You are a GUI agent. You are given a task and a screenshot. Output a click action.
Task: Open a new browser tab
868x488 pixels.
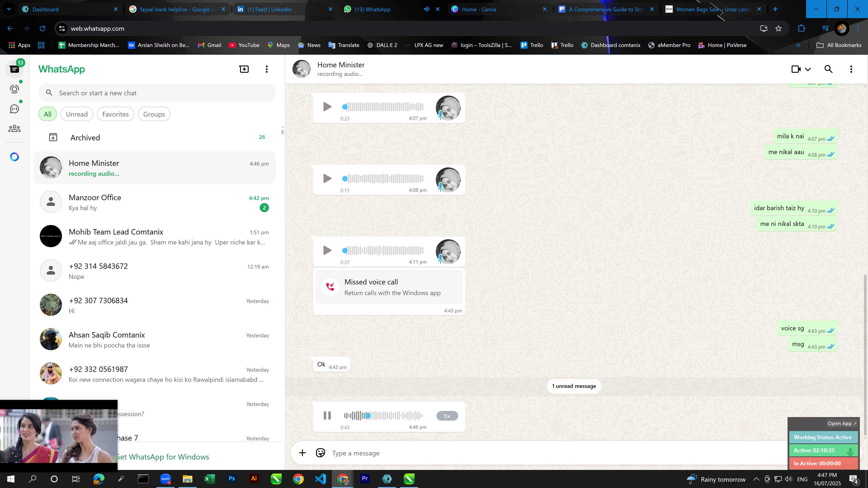775,9
